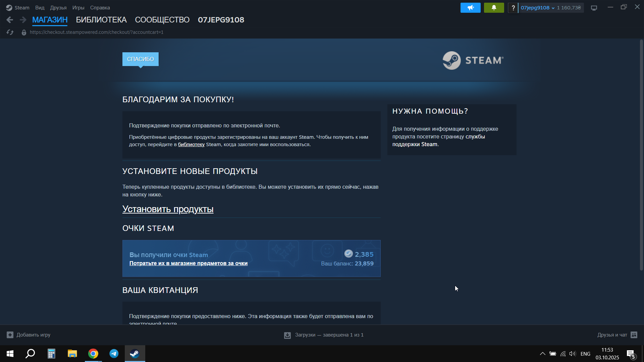This screenshot has height=362, width=644.
Task: Switch to Big Picture mode icon
Action: [x=594, y=8]
